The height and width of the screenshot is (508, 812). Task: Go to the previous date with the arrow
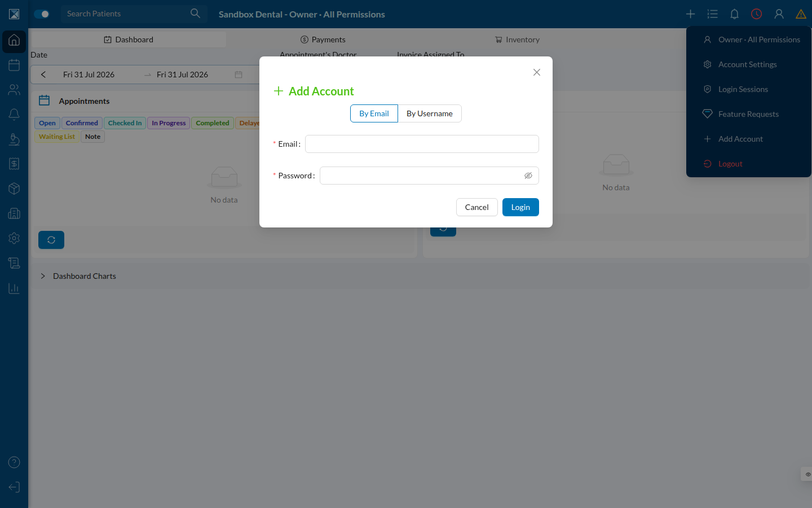pyautogui.click(x=43, y=75)
